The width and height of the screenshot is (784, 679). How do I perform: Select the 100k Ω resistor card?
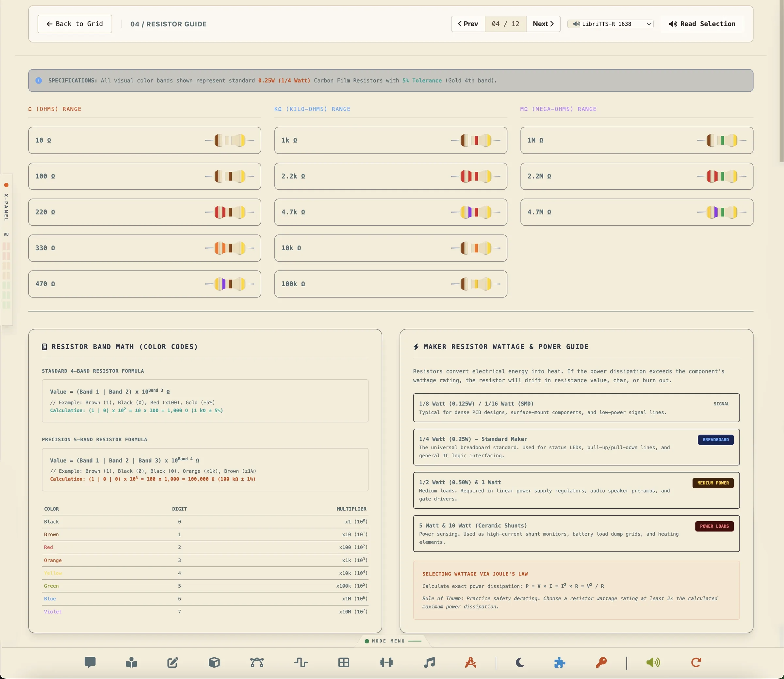[390, 284]
